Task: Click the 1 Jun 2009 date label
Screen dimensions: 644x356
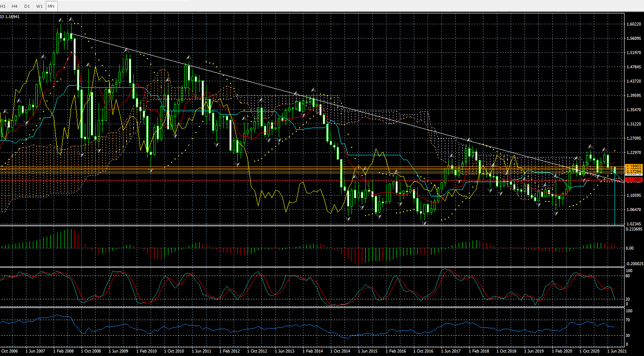Action: 119,351
